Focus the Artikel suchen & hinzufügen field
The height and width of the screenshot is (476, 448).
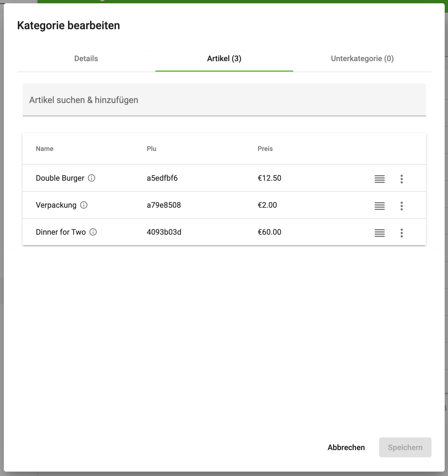click(224, 100)
